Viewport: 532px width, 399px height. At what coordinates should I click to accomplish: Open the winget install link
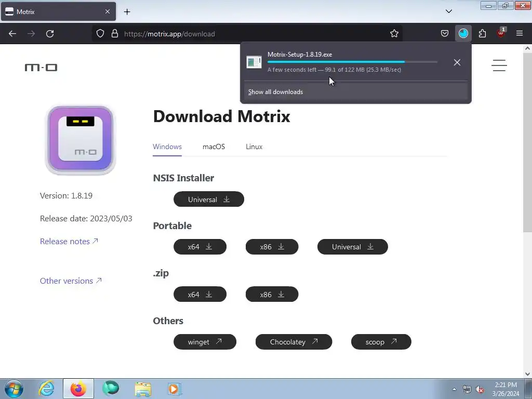205,342
